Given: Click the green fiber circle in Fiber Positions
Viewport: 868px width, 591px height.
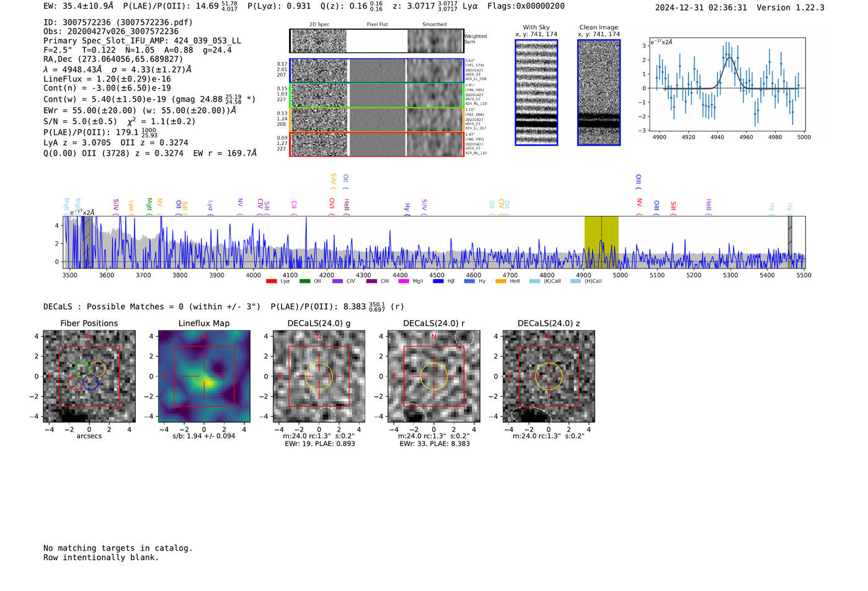Looking at the screenshot, I should click(x=82, y=369).
